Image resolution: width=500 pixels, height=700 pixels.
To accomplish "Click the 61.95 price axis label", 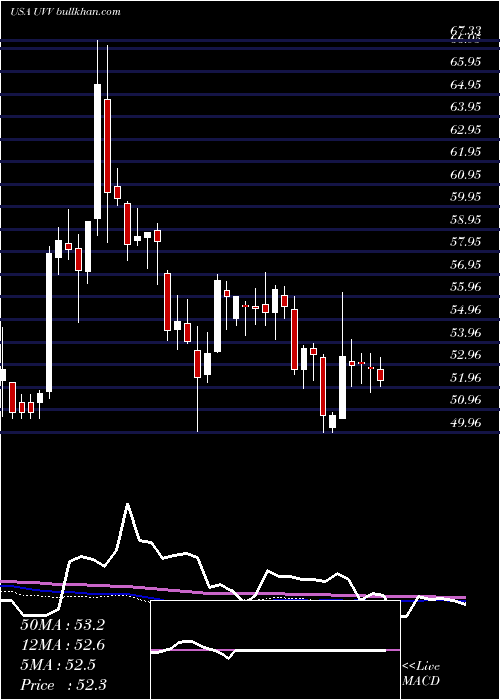I will (466, 151).
